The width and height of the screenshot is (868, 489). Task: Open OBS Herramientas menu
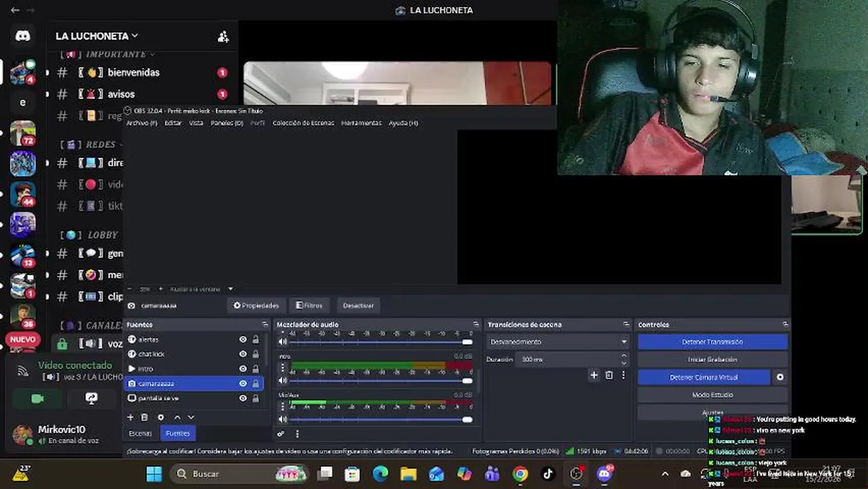coord(361,123)
